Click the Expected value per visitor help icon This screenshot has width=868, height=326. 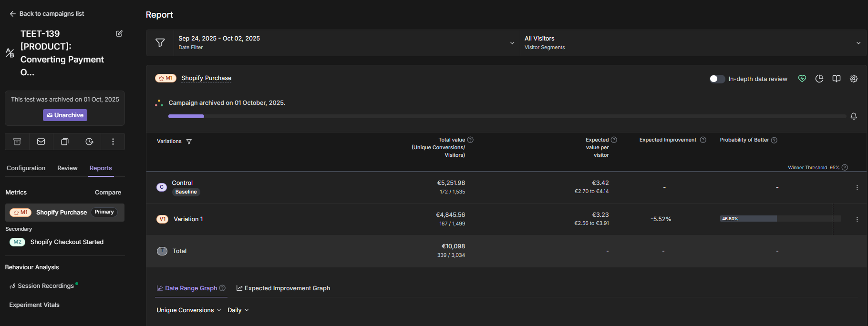point(614,140)
